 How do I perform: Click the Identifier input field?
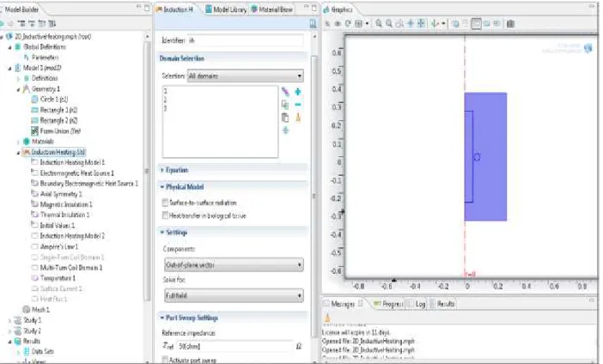click(x=245, y=40)
